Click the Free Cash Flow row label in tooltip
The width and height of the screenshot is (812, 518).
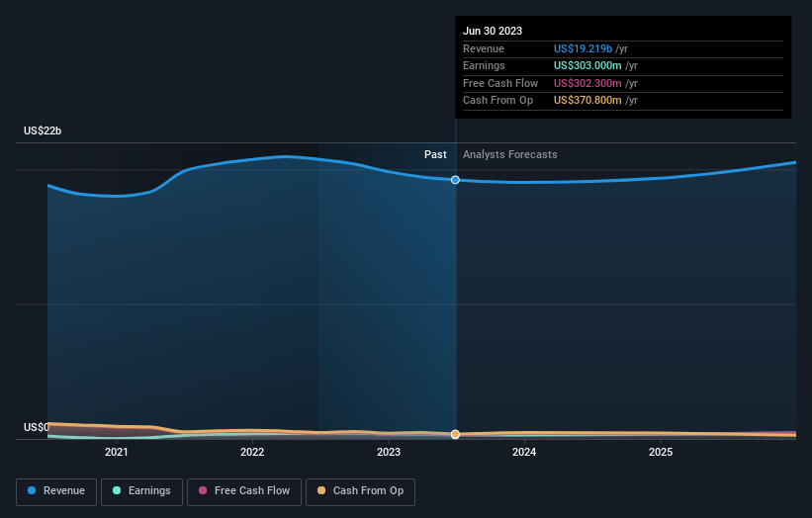point(500,83)
